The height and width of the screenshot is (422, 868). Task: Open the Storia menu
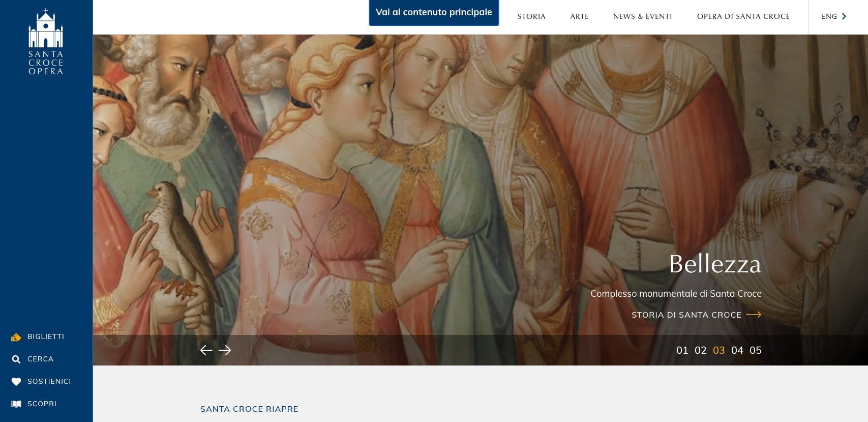[x=531, y=16]
